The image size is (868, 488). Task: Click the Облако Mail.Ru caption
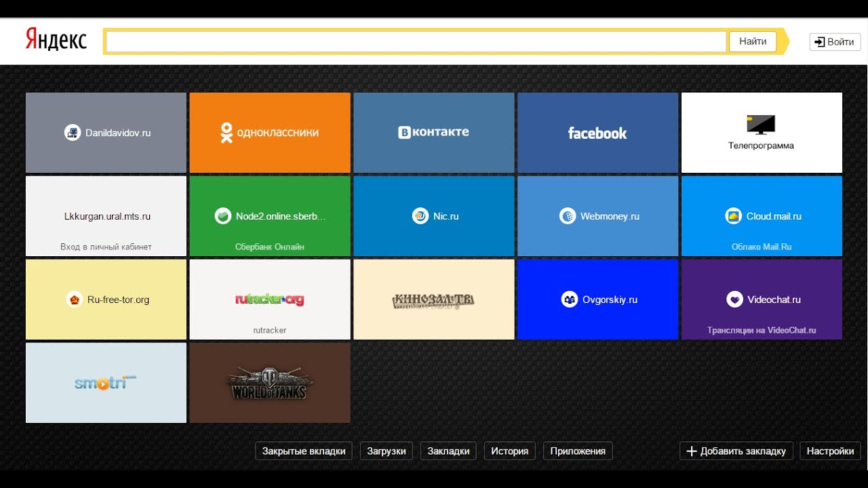(762, 247)
